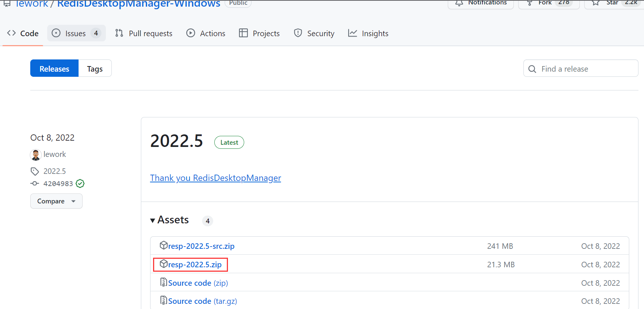644x309 pixels.
Task: Click the commit icon beside 4204983
Action: [x=35, y=183]
